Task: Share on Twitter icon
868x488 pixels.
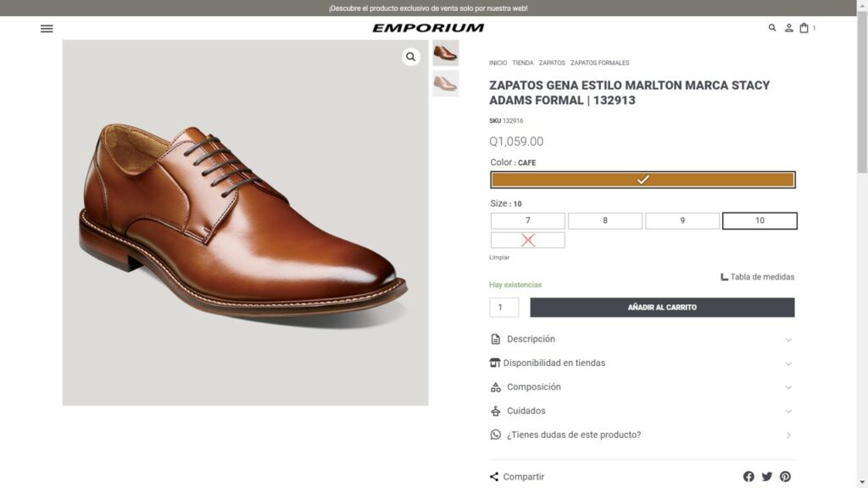Action: pyautogui.click(x=766, y=476)
